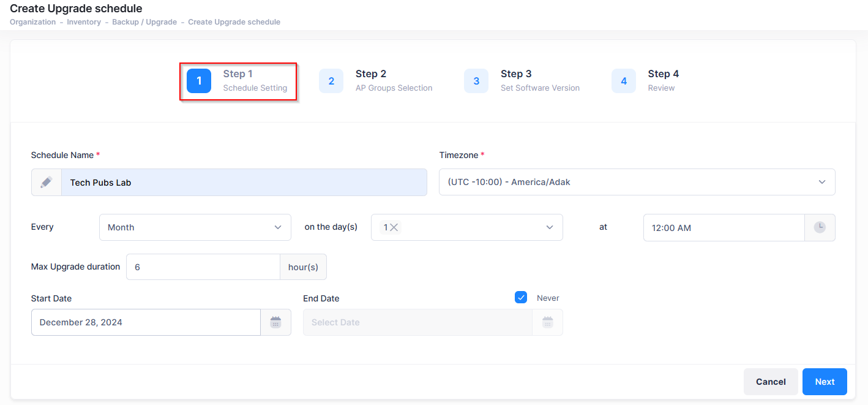868x405 pixels.
Task: Click the Schedule Name text field
Action: click(244, 183)
